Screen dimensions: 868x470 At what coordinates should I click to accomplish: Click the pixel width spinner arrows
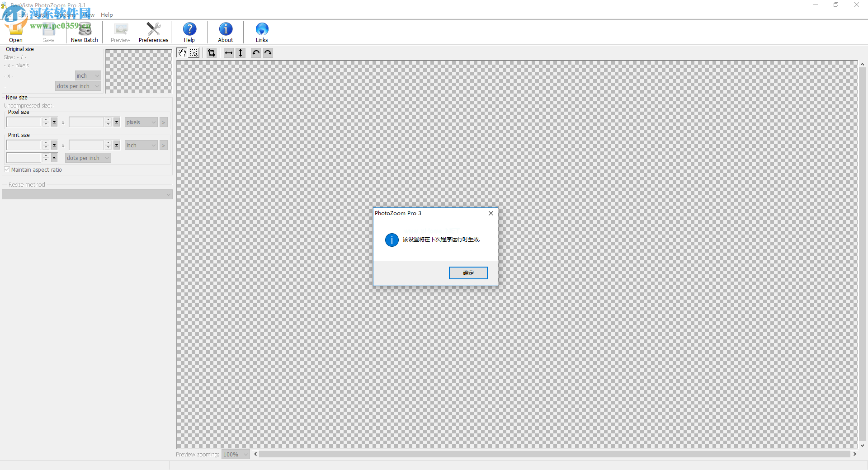click(46, 122)
